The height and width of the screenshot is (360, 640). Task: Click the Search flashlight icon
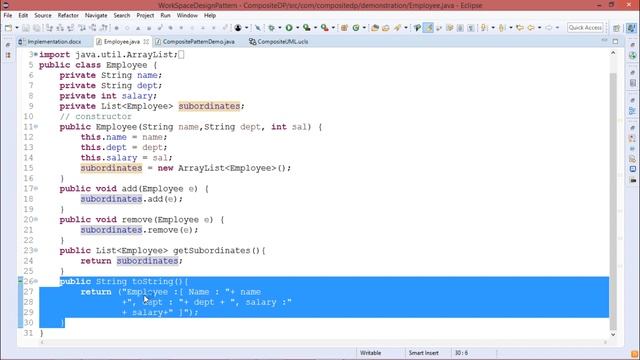[x=397, y=28]
